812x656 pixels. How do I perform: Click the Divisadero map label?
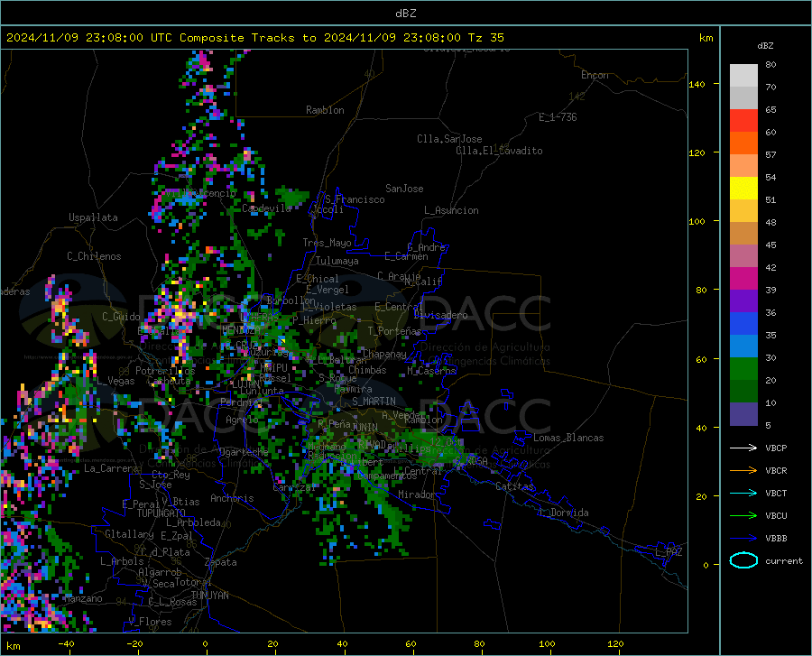tap(440, 315)
